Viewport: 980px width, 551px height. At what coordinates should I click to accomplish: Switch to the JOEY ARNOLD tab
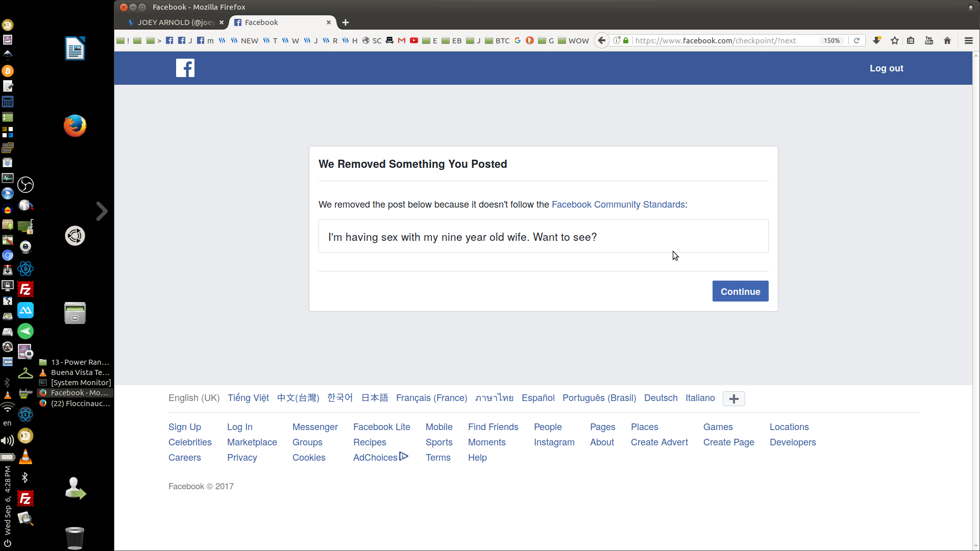tap(175, 22)
